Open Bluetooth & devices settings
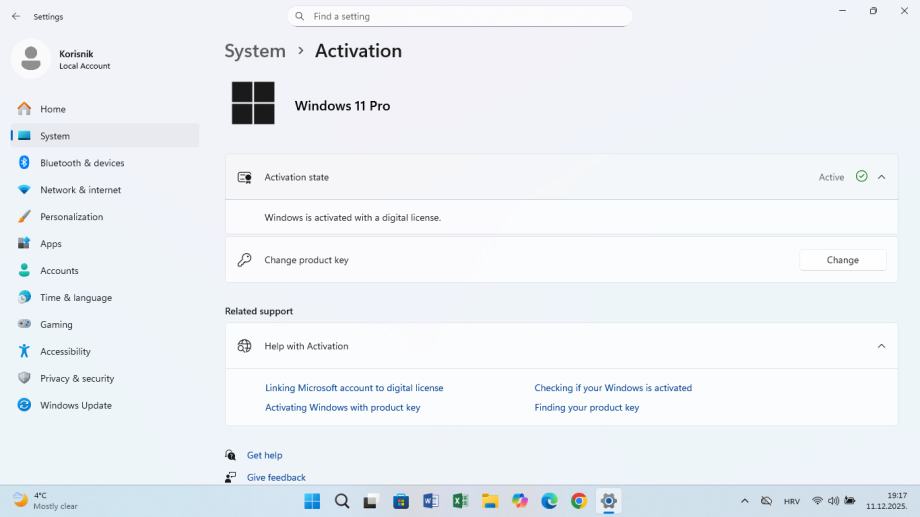The height and width of the screenshot is (517, 920). click(104, 163)
